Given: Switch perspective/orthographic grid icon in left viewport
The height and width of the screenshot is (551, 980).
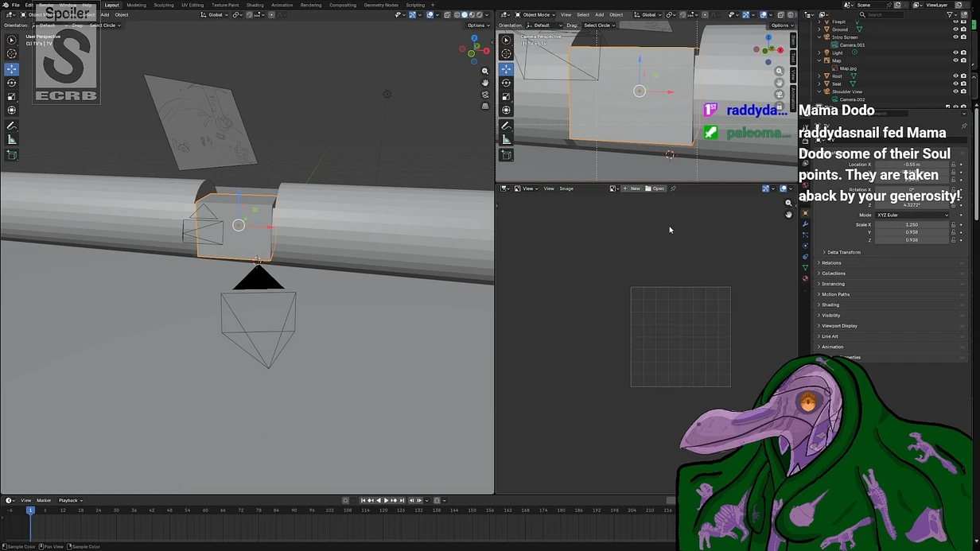Looking at the screenshot, I should [485, 106].
